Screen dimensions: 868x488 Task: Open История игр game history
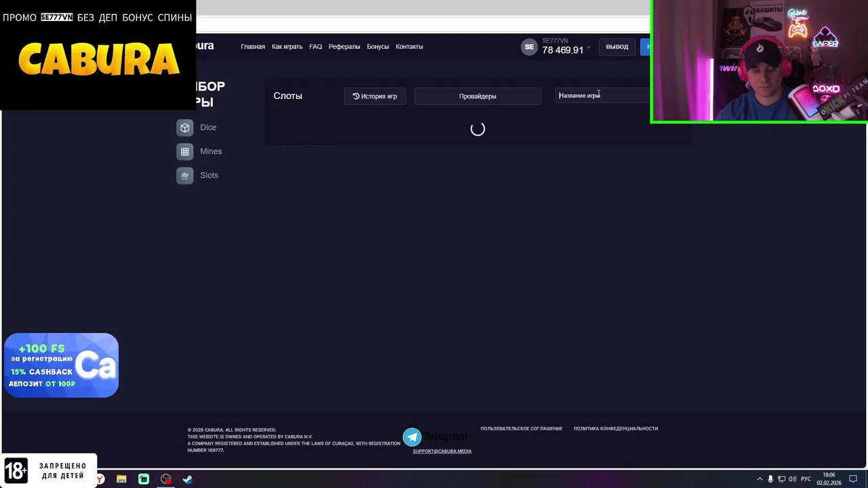click(374, 96)
